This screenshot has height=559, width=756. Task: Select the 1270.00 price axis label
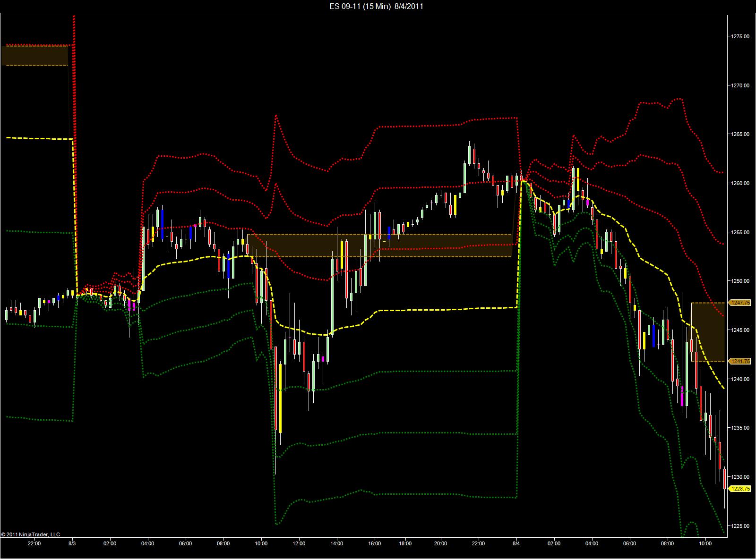(740, 85)
